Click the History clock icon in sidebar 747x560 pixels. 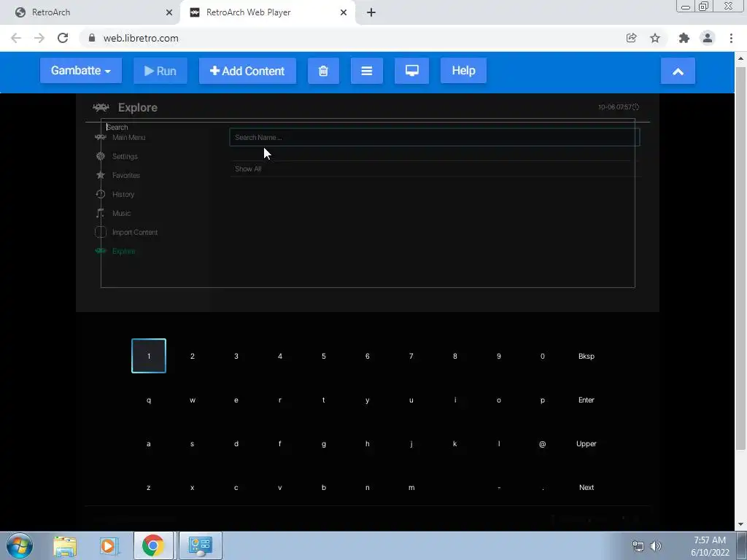point(101,194)
